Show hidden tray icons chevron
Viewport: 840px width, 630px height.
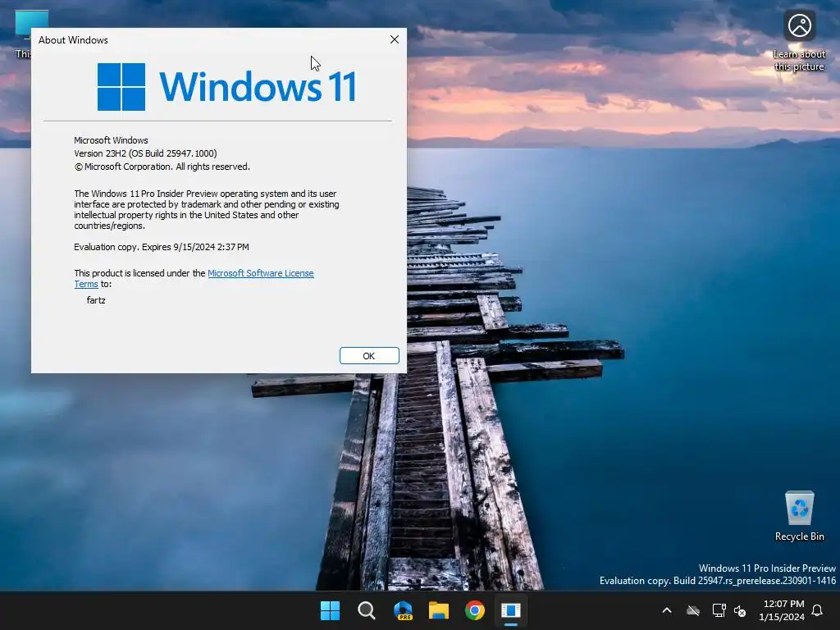coord(667,610)
